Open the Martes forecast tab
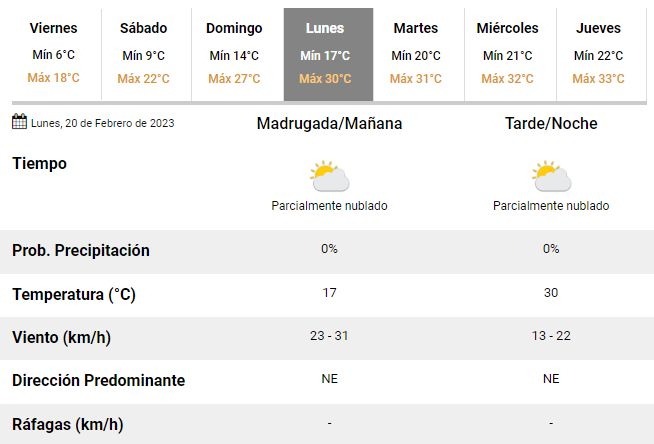This screenshot has height=444, width=654. pos(415,54)
